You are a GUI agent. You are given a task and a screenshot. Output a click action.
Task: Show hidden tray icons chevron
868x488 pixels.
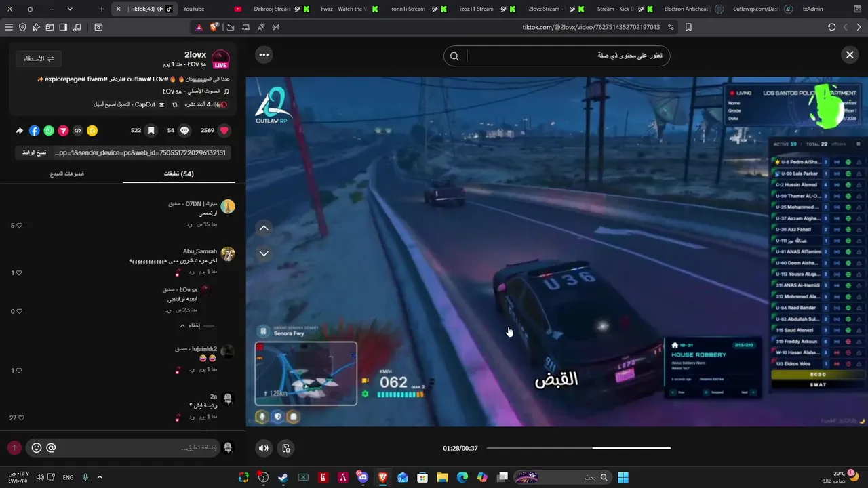pyautogui.click(x=100, y=477)
